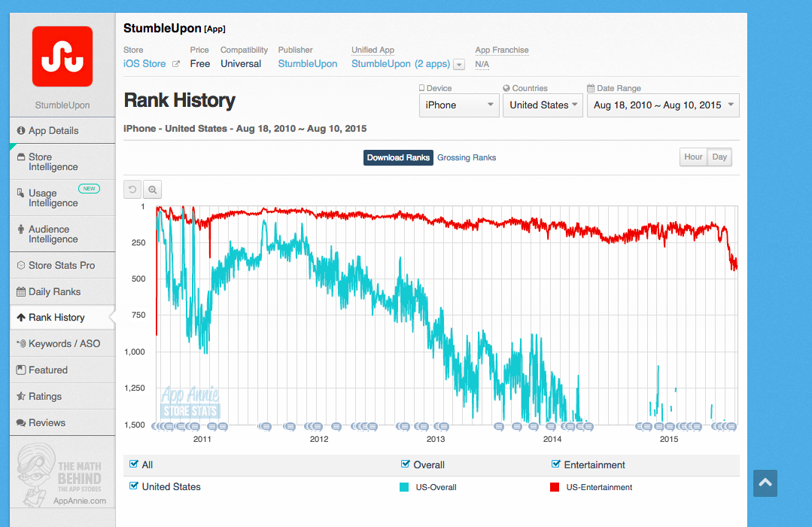Click the Store Intelligence icon
This screenshot has height=527, width=812.
(x=21, y=157)
